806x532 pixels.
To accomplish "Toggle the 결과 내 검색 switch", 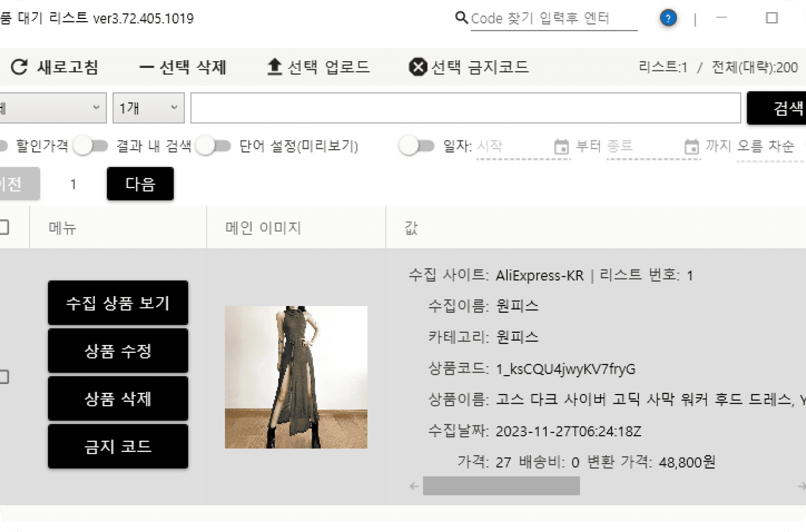I will (91, 146).
